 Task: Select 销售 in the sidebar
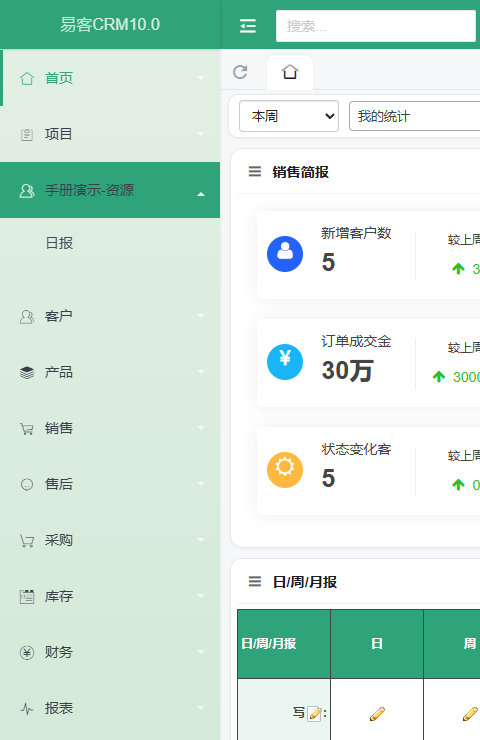click(x=110, y=428)
